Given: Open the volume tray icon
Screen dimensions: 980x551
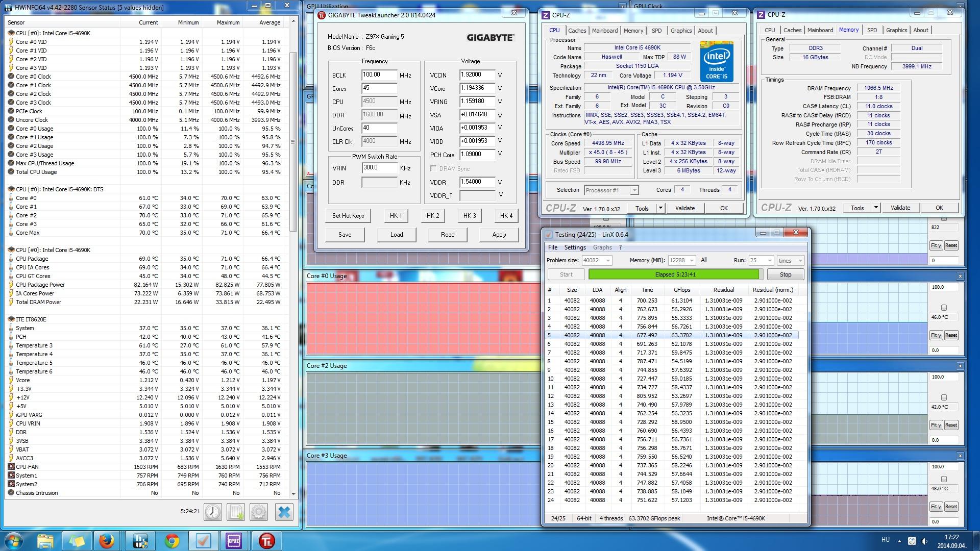Looking at the screenshot, I should (924, 541).
